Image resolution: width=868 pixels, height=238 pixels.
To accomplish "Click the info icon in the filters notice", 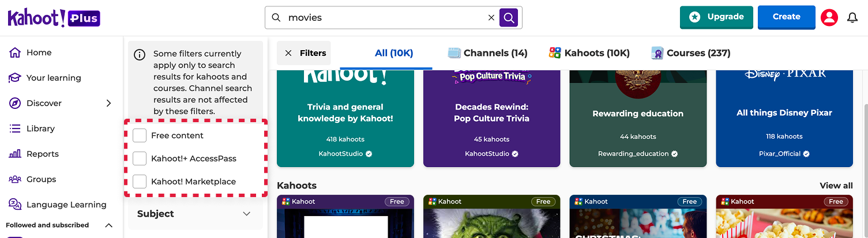I will (140, 55).
